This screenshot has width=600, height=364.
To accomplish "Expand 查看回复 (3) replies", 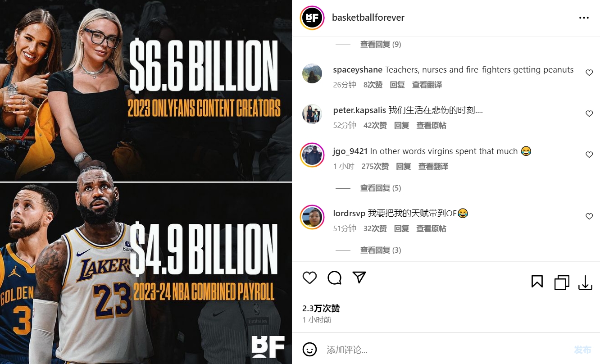I will click(381, 250).
